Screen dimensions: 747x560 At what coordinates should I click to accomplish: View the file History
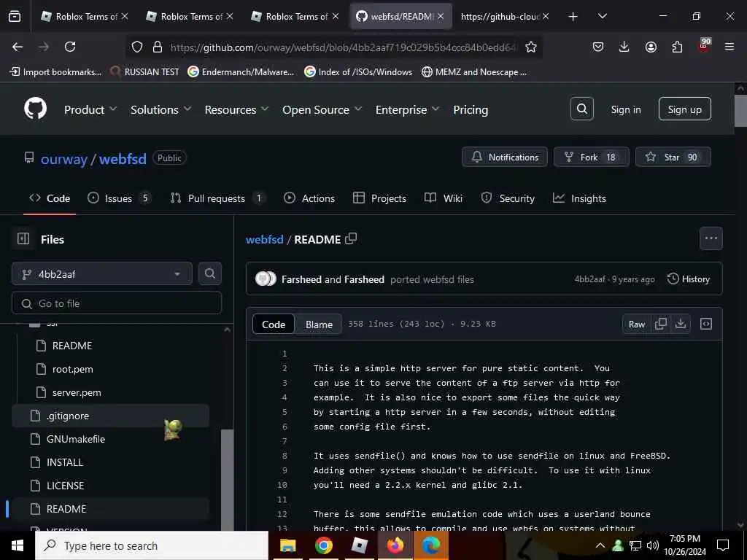pos(689,279)
